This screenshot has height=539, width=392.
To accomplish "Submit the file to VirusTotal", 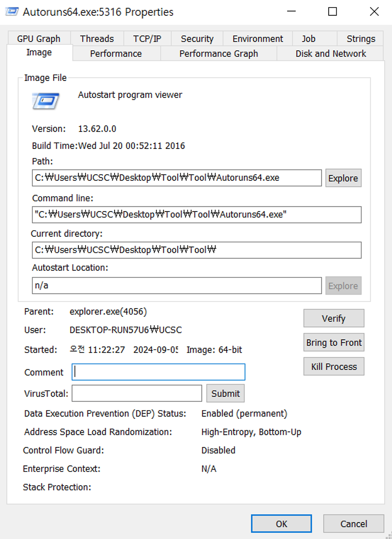I will [x=225, y=393].
